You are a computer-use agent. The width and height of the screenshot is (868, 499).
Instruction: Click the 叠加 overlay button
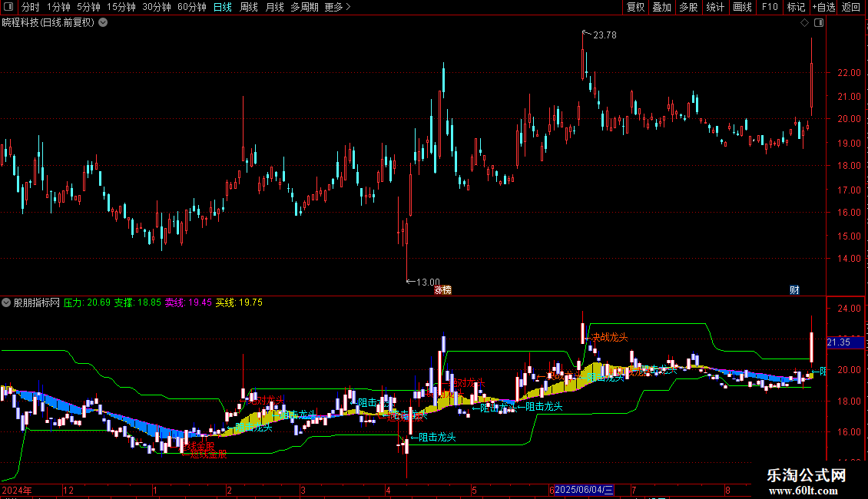[662, 7]
